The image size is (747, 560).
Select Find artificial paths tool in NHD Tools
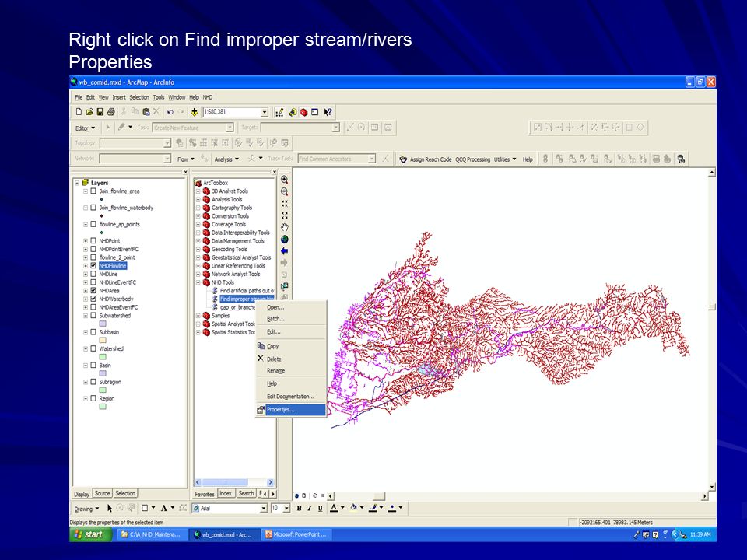tap(247, 290)
